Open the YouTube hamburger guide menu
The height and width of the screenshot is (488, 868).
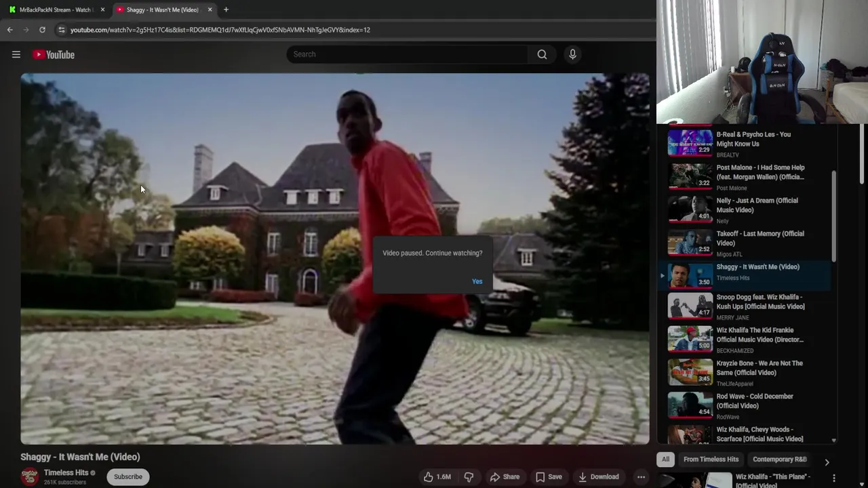click(x=16, y=55)
